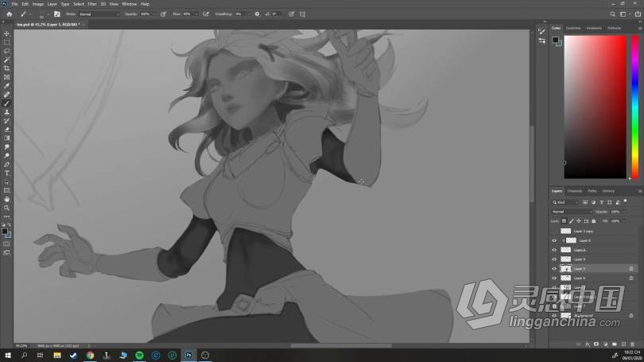Select the Rectangle shape tool
Image resolution: width=644 pixels, height=362 pixels.
click(x=6, y=190)
